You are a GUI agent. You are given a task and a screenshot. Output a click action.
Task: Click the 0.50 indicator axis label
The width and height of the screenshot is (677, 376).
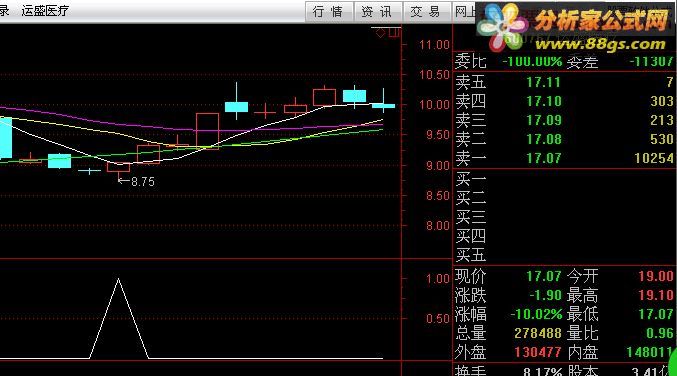(438, 319)
